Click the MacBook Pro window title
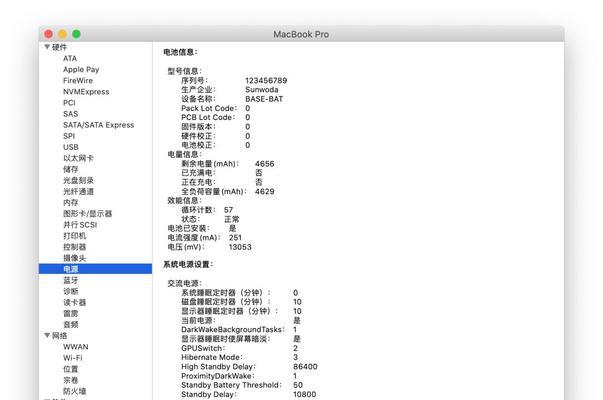The image size is (603, 400). click(x=301, y=34)
